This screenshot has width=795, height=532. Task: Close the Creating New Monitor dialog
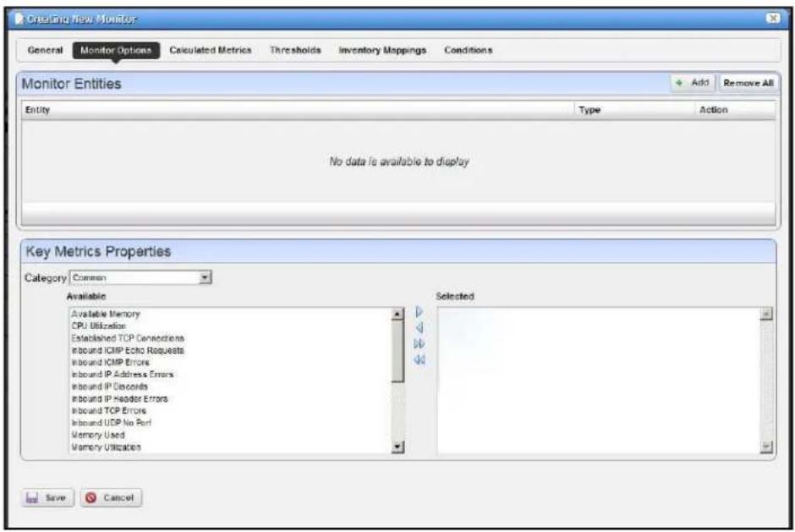coord(773,19)
